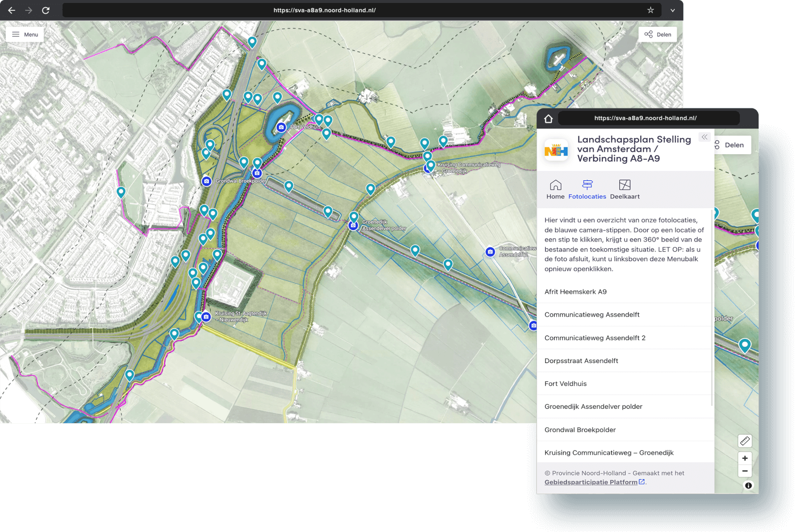
Task: Open the hamburger Menu button
Action: (x=25, y=34)
